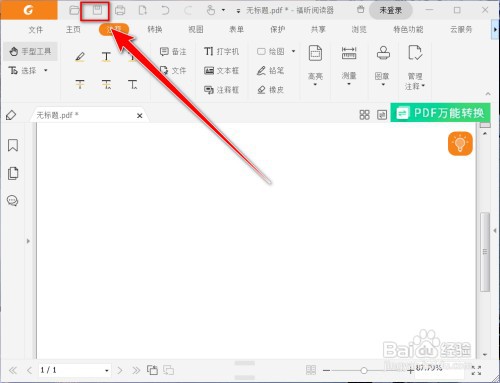500x383 pixels.
Task: Go to the previous page
Action: point(29,370)
